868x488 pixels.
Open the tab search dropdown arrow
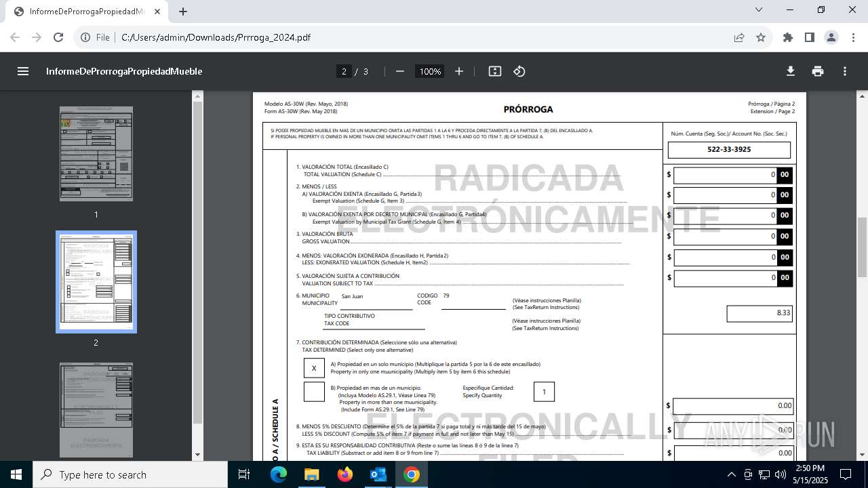point(759,9)
